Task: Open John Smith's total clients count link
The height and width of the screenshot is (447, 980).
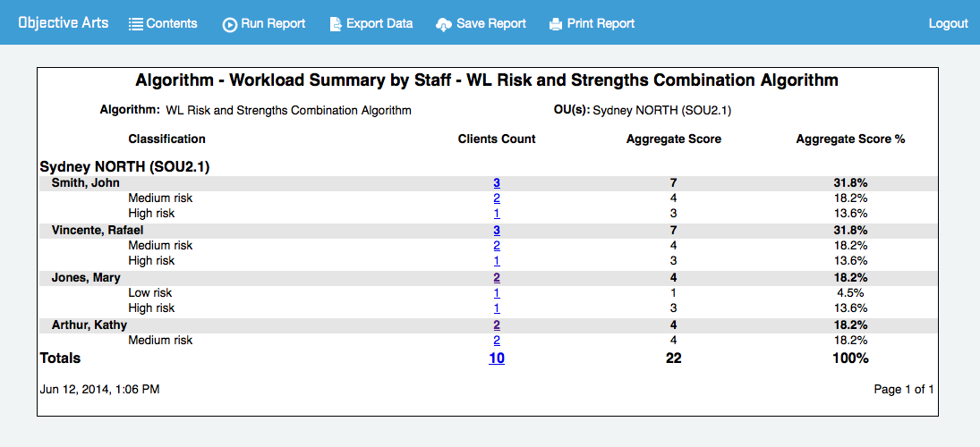Action: [497, 182]
